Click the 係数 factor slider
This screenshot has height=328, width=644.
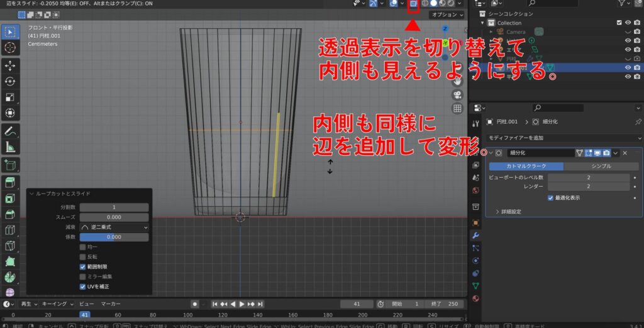pyautogui.click(x=114, y=237)
